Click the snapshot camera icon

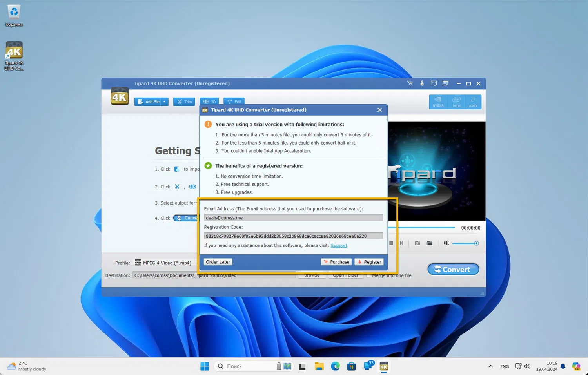(x=417, y=243)
